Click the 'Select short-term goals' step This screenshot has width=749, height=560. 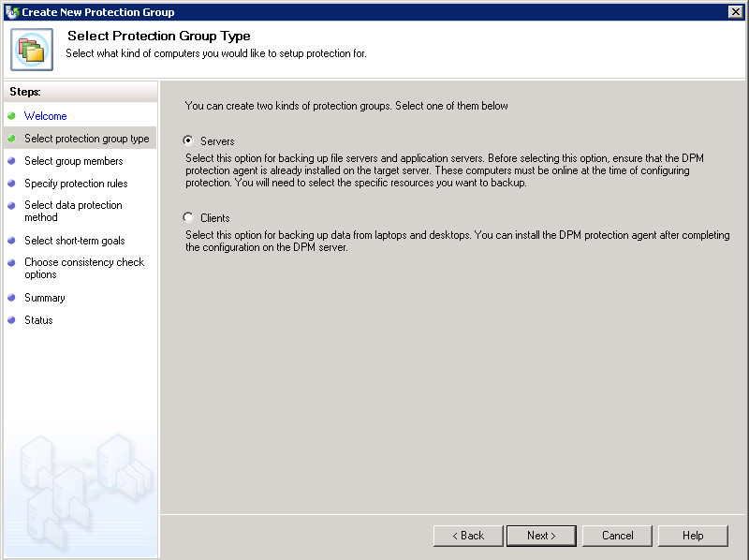[75, 241]
